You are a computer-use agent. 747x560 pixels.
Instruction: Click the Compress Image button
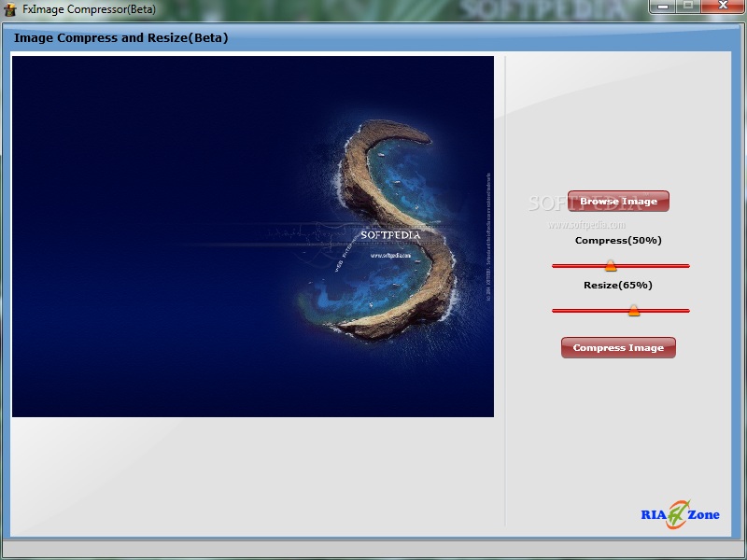coord(618,347)
